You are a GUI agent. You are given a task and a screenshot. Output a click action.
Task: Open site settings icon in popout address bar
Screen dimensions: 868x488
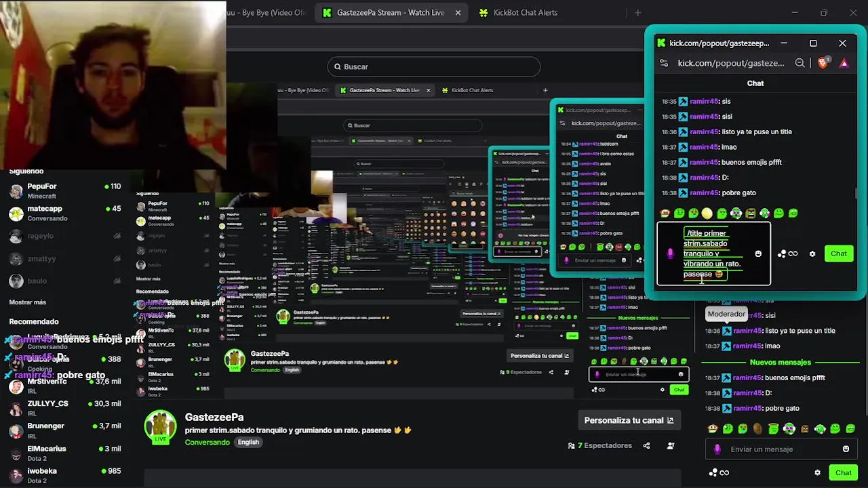pyautogui.click(x=665, y=63)
